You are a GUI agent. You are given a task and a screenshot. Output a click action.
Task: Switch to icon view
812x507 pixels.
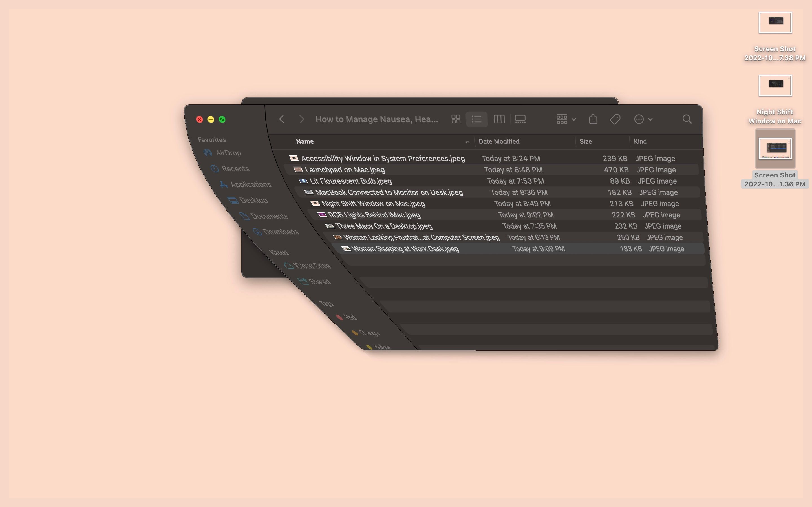455,119
